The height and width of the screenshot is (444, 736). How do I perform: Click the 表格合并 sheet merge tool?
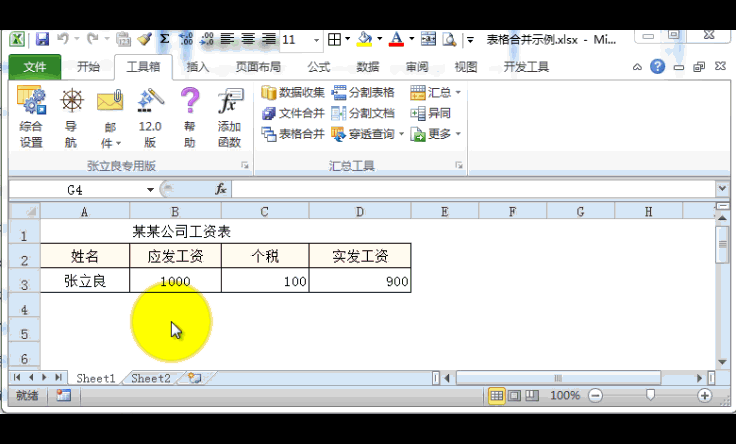[x=293, y=134]
